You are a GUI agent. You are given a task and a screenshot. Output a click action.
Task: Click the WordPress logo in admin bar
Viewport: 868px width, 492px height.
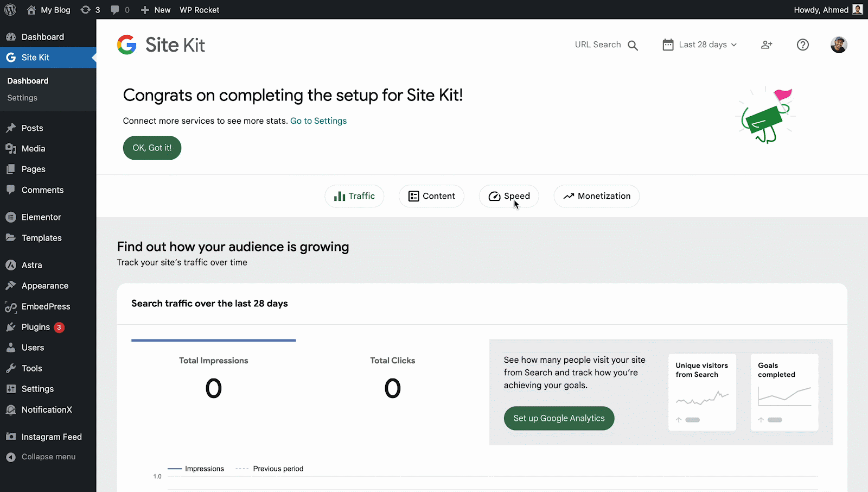click(10, 10)
